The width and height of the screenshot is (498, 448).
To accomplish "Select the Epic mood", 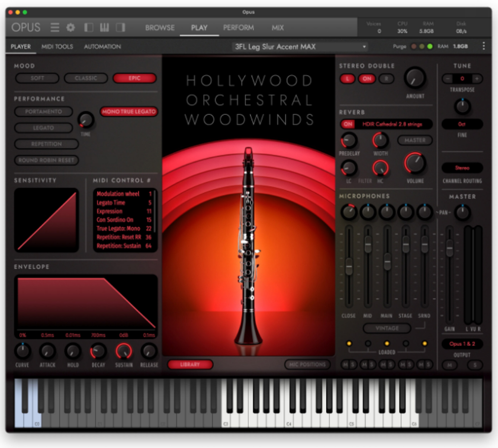I will point(134,78).
